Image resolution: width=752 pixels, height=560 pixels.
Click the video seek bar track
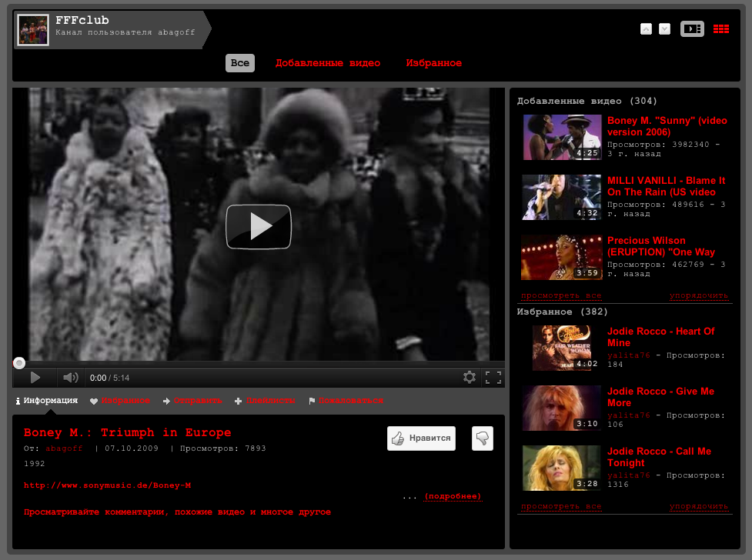click(259, 363)
